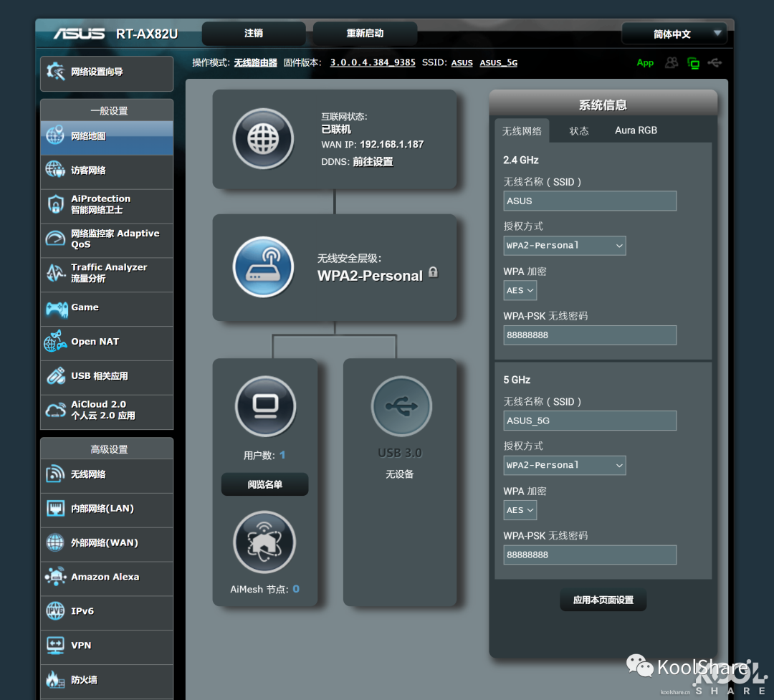Click the ASUS logo in header
Viewport: 774px width, 700px height.
click(79, 34)
